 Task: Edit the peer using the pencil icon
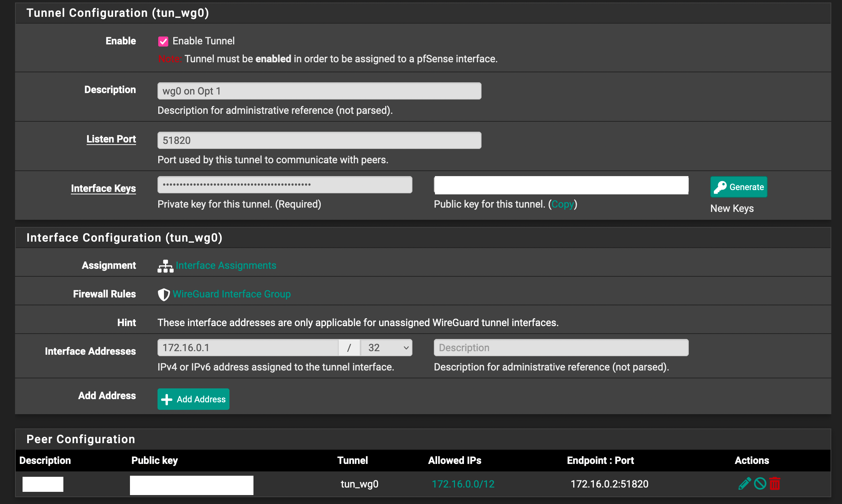[745, 484]
